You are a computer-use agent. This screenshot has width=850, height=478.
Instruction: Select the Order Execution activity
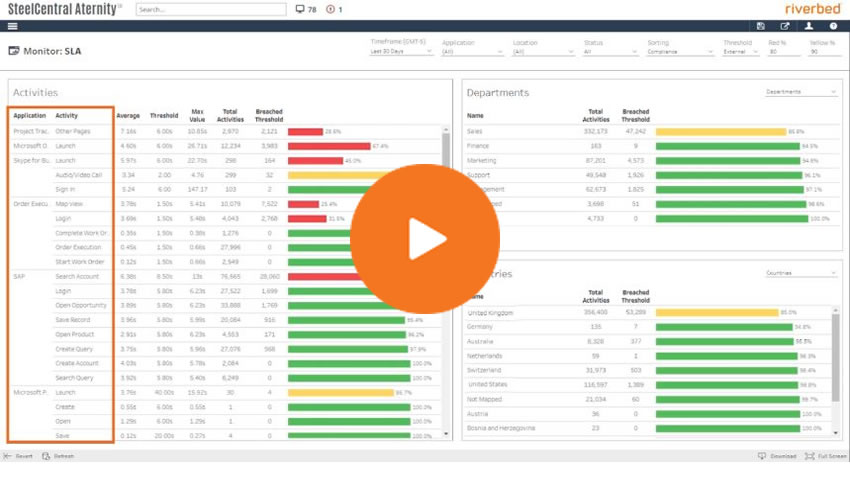(78, 248)
